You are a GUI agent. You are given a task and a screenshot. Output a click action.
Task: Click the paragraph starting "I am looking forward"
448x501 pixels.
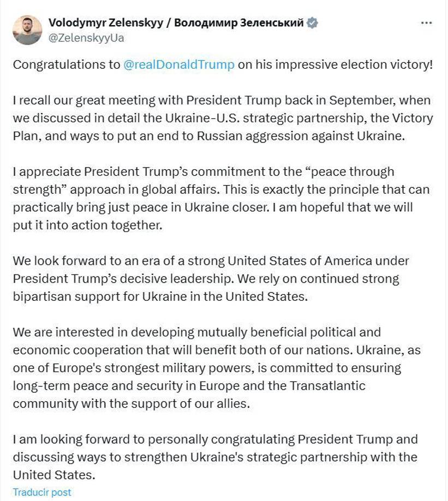[x=216, y=457]
